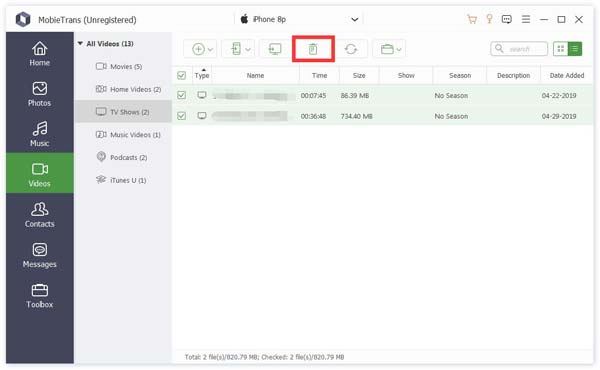Open the shopping cart purchase icon
The width and height of the screenshot is (600, 370).
pos(472,19)
